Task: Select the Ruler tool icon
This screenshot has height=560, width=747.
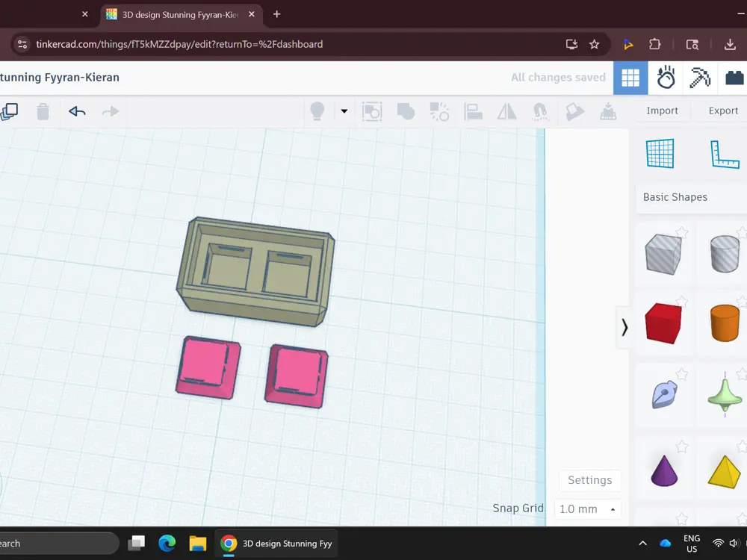Action: (725, 154)
